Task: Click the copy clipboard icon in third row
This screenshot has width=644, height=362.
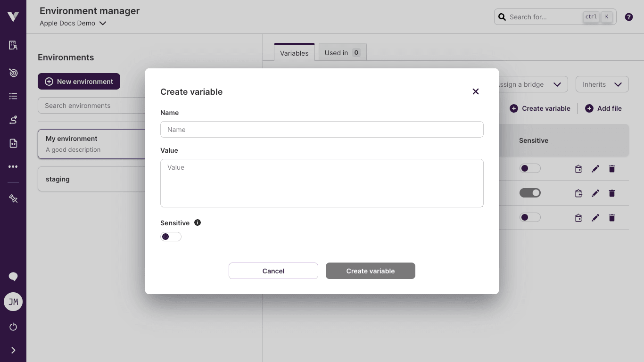Action: coord(578,218)
